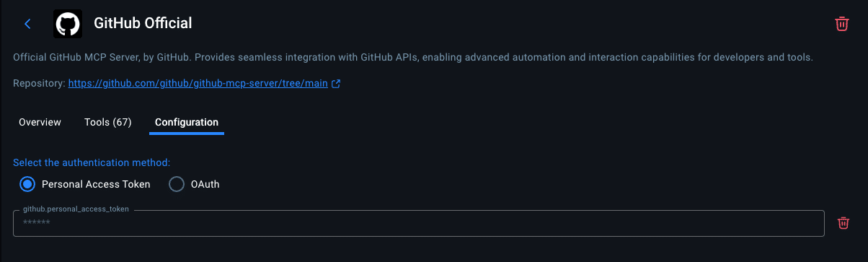
Task: Remove the personal access token via trash icon
Action: coord(843,223)
